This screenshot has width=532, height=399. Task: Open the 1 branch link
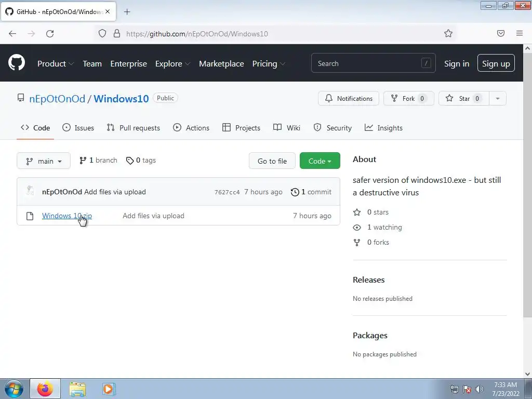point(98,160)
